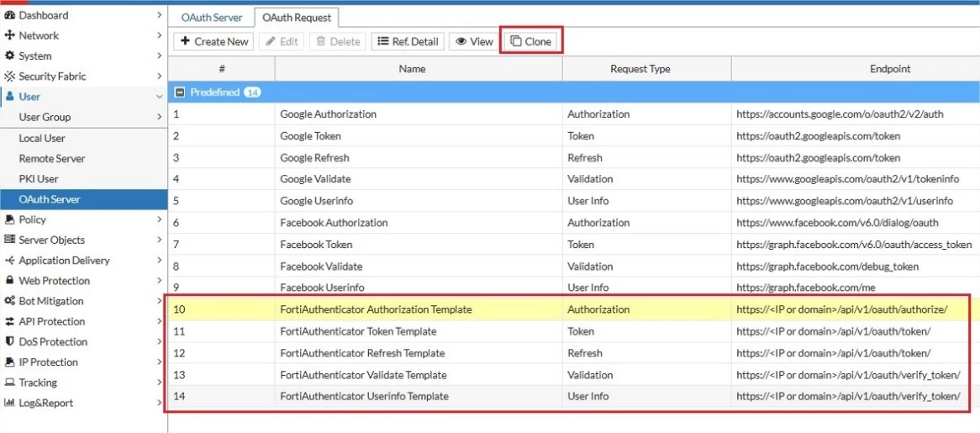Select the Facebook Validate row
This screenshot has height=433, width=980.
coord(574,267)
